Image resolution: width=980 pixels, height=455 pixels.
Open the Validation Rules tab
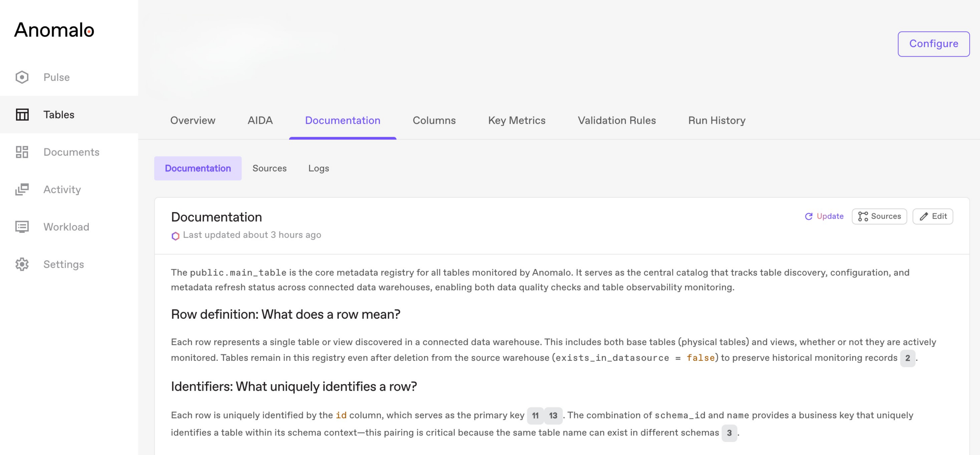tap(616, 120)
